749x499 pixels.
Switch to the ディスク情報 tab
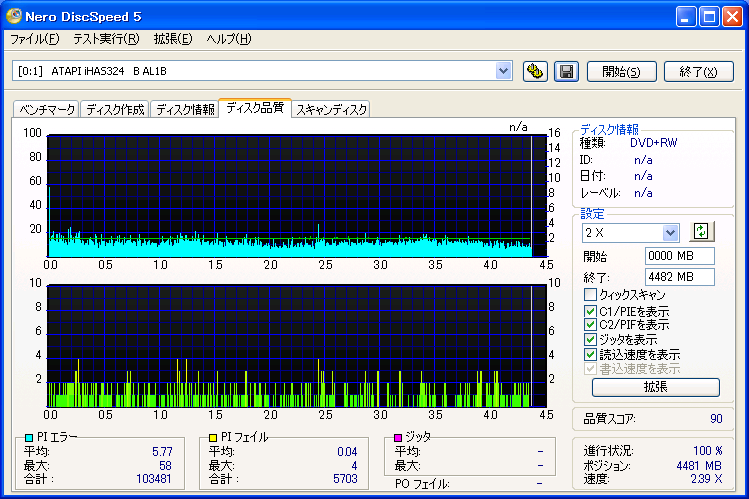[x=185, y=109]
